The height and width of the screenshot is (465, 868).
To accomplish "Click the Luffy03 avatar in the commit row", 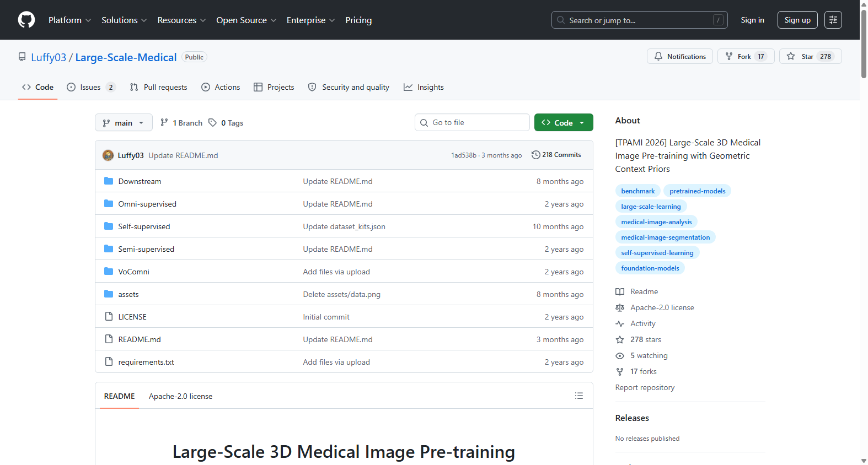I will click(x=108, y=155).
